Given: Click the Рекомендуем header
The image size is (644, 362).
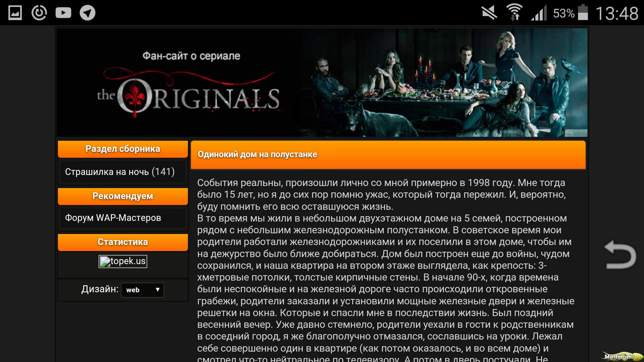Looking at the screenshot, I should [123, 196].
